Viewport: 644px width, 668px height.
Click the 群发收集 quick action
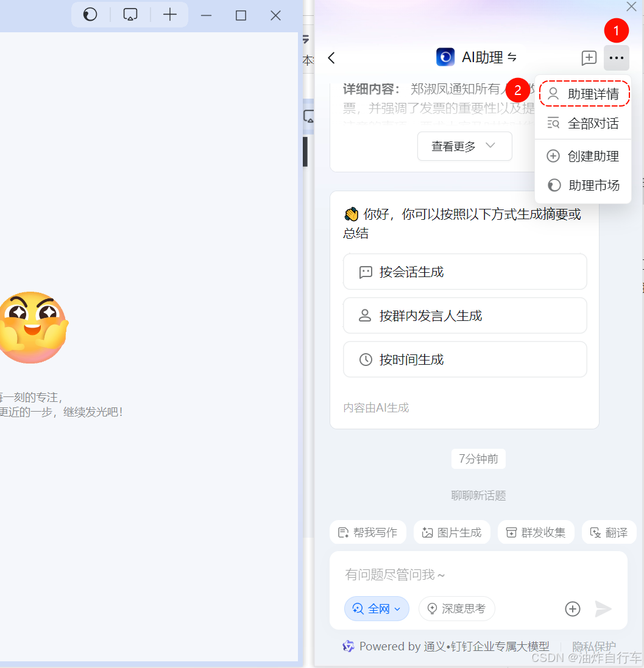[x=536, y=533]
